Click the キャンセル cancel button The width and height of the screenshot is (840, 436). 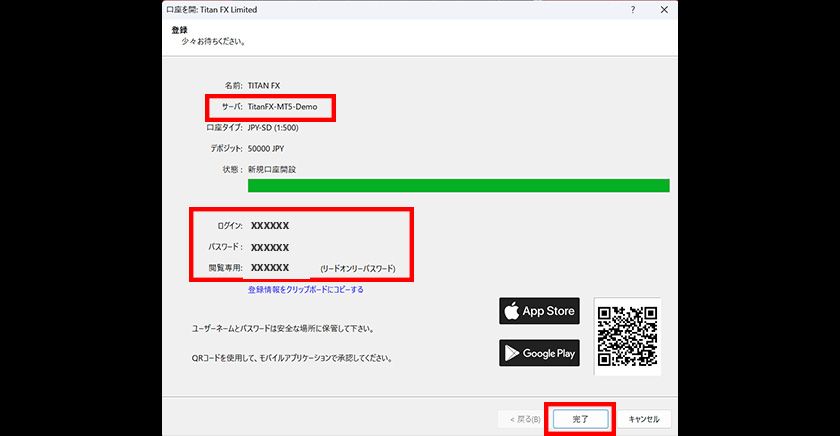(x=644, y=419)
